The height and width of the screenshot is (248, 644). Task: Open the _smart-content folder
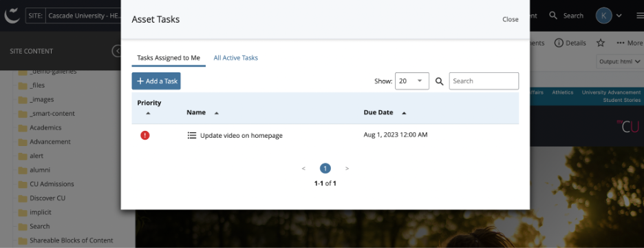52,113
